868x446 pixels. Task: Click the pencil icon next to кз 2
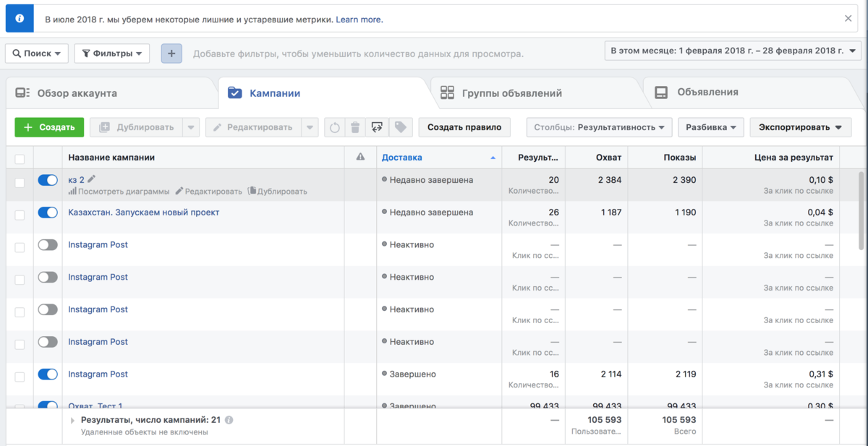point(91,179)
